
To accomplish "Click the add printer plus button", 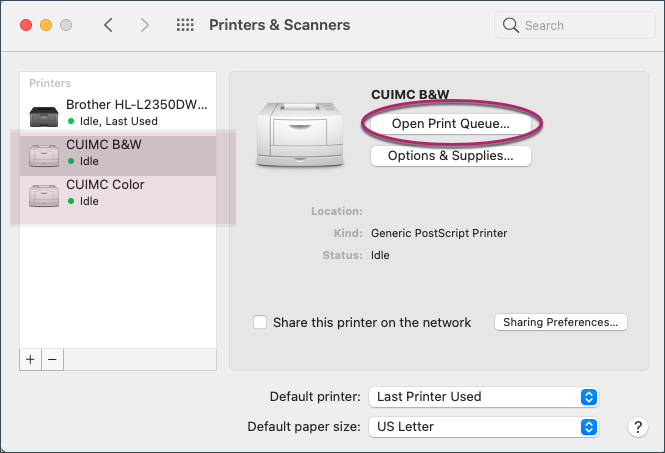I will 30,358.
